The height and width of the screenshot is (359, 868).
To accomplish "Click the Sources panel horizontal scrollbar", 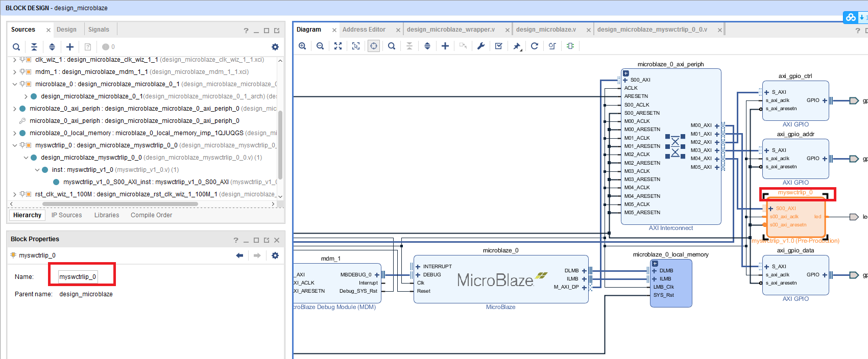I will click(120, 204).
